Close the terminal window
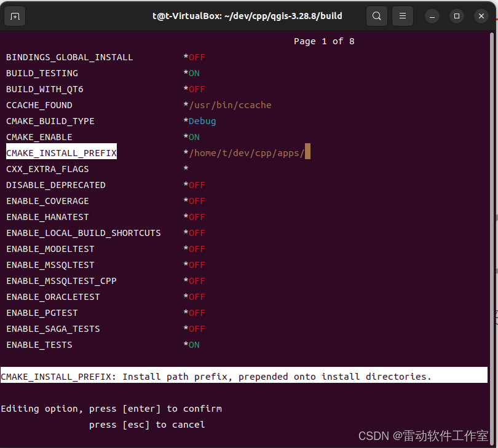The image size is (498, 448). (x=481, y=16)
